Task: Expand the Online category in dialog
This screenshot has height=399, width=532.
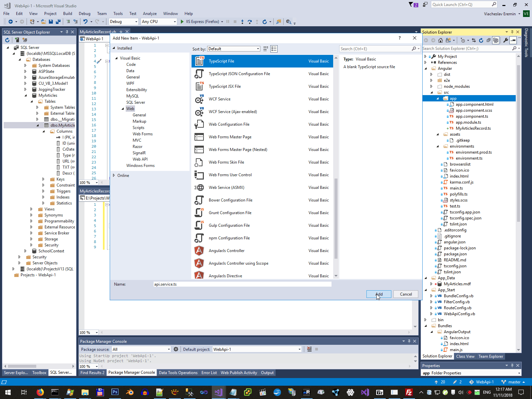Action: [x=114, y=176]
